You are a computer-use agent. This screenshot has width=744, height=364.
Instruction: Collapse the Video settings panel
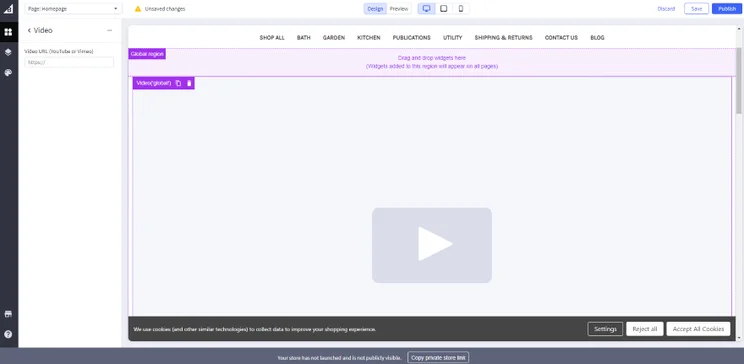[110, 30]
